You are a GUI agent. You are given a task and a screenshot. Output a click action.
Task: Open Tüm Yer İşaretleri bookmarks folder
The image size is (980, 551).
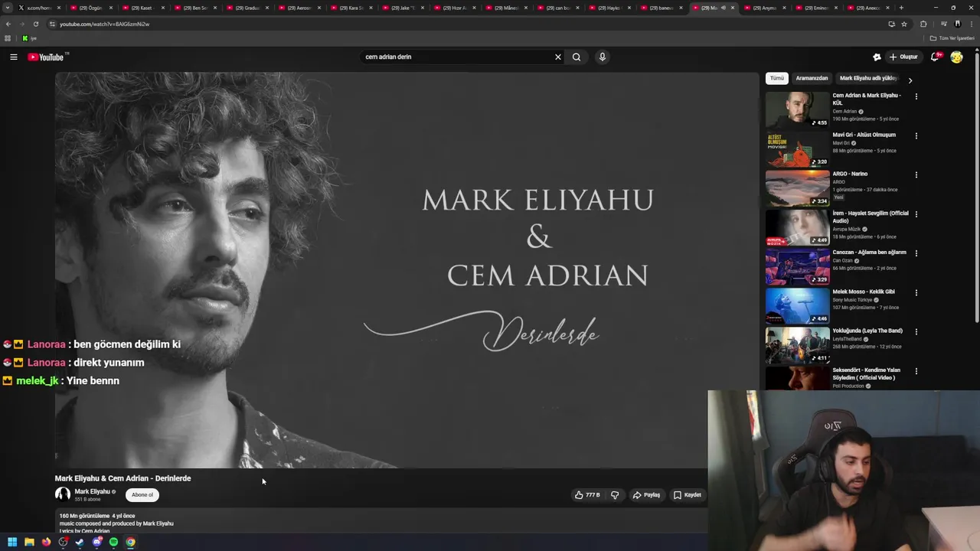pyautogui.click(x=952, y=38)
